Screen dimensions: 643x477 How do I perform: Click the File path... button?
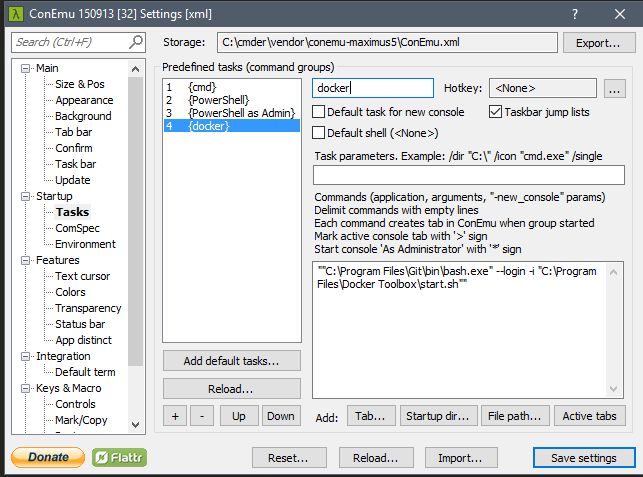tap(515, 416)
